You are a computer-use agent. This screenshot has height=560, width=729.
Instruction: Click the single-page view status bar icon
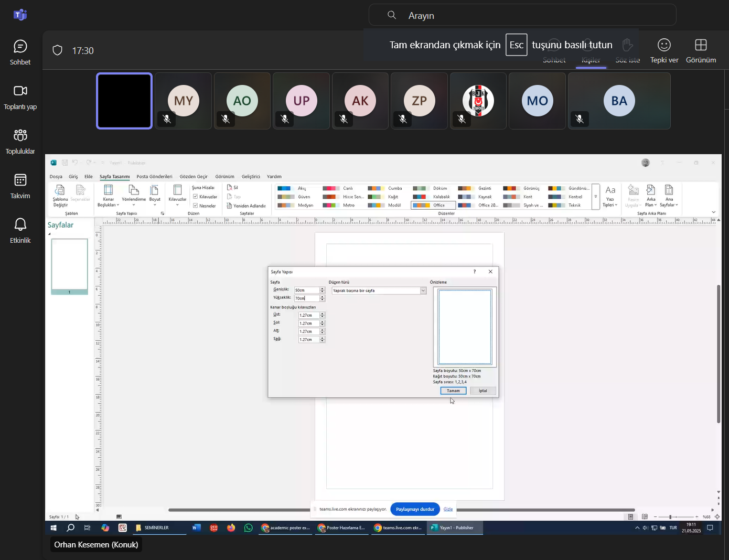tap(630, 517)
